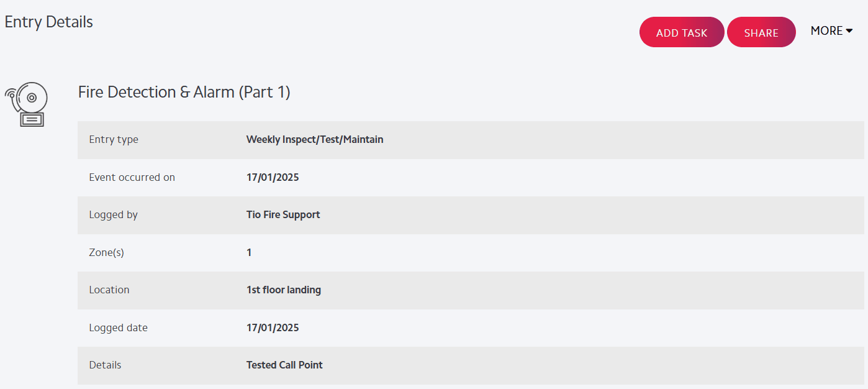Click the caret arrow beside MORE
Screen dimensions: 868x389
click(849, 31)
